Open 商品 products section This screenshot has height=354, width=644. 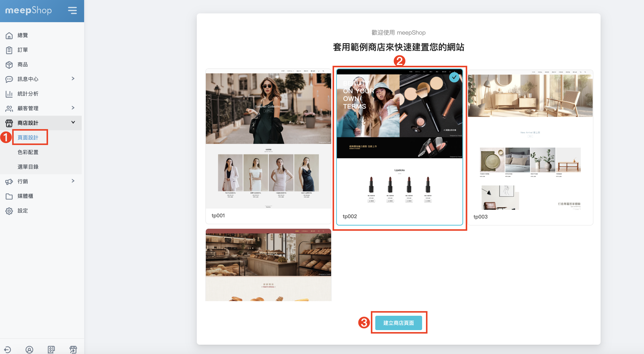pos(22,65)
